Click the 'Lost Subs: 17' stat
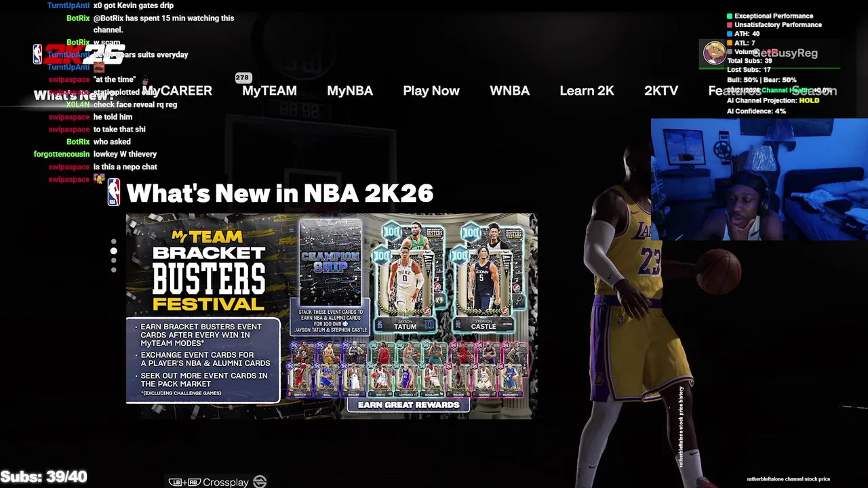Image resolution: width=868 pixels, height=488 pixels. coord(749,70)
